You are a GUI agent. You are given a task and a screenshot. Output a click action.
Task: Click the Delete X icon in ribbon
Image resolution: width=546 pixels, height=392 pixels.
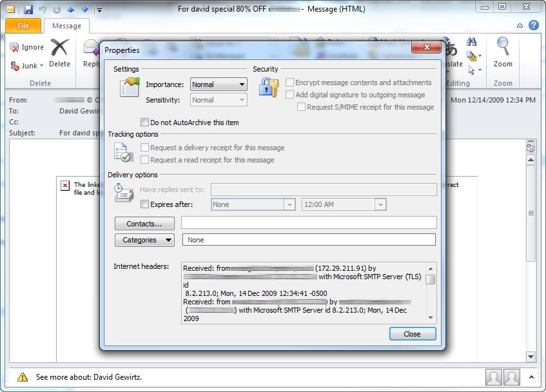click(59, 47)
